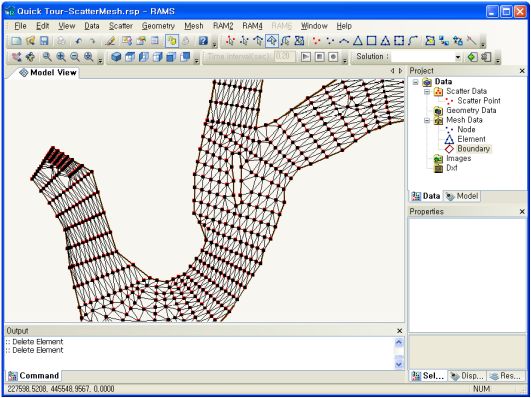Click the black mesh nodes icon
Viewport: 531px width, 398px height.
click(330, 41)
